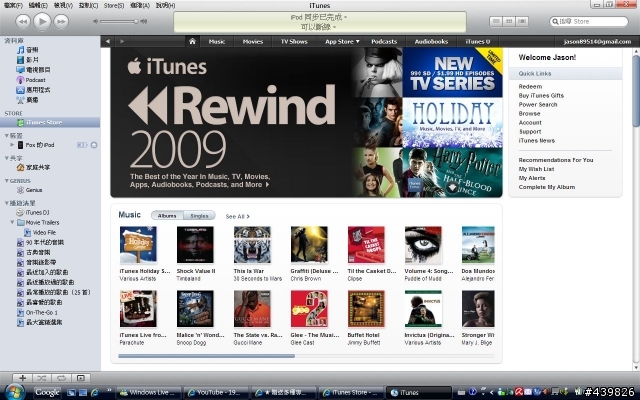Open the Glee album cover
Image resolution: width=640 pixels, height=400 pixels.
coord(309,309)
